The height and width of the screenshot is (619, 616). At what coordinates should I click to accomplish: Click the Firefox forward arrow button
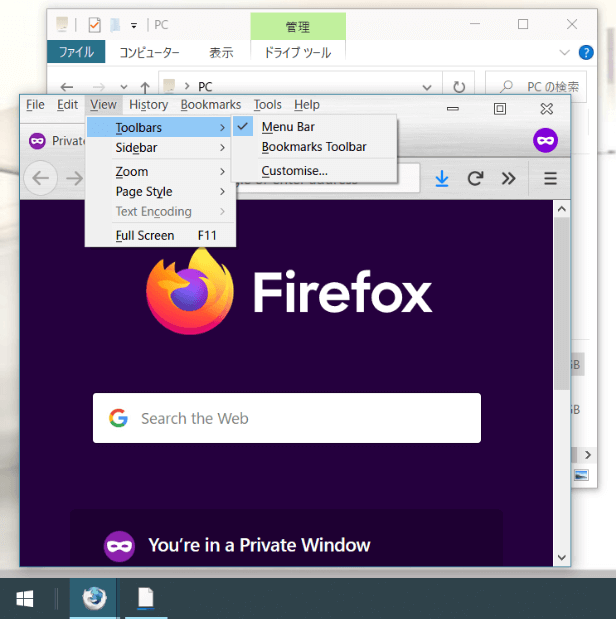pos(74,178)
